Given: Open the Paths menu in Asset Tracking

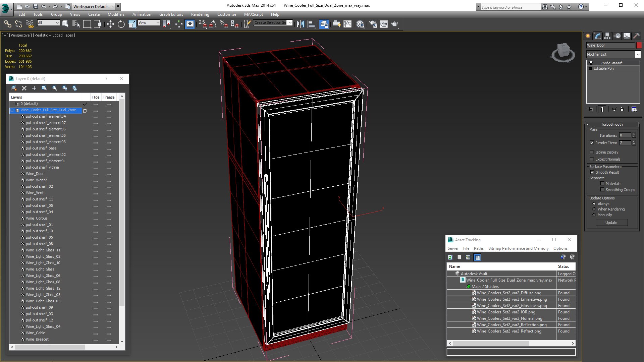Looking at the screenshot, I should tap(479, 248).
